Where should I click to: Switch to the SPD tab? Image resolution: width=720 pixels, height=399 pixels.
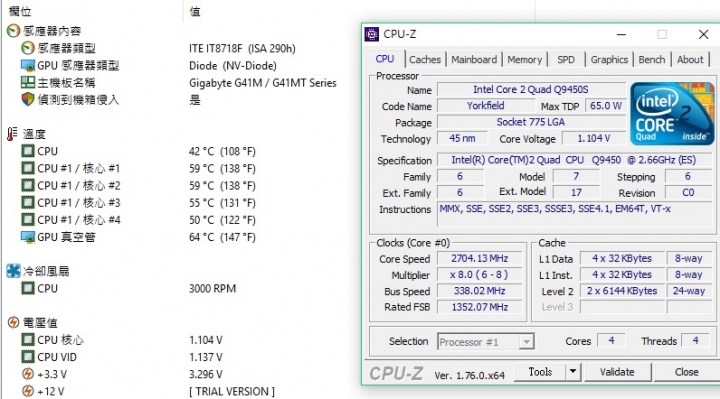coord(566,60)
